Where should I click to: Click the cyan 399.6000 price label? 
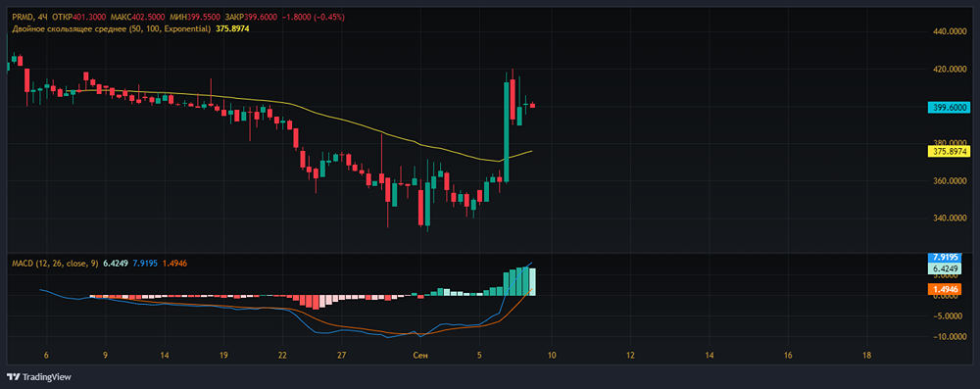click(x=949, y=108)
